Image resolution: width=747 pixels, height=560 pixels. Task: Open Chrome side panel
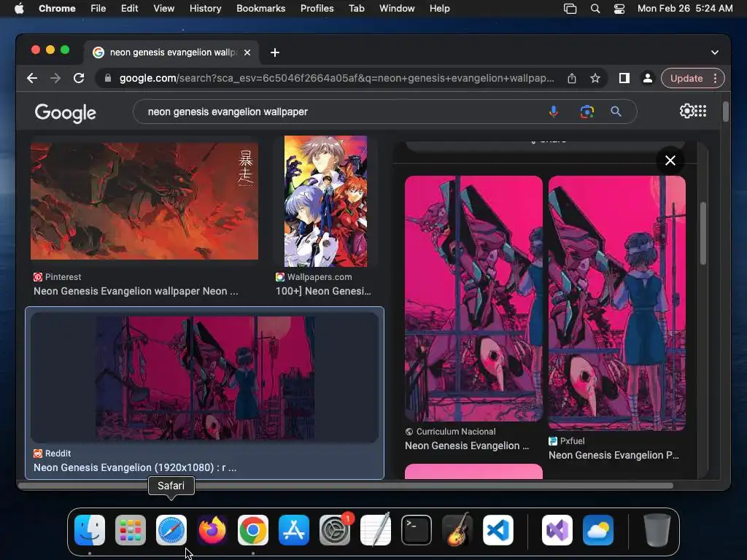click(624, 78)
